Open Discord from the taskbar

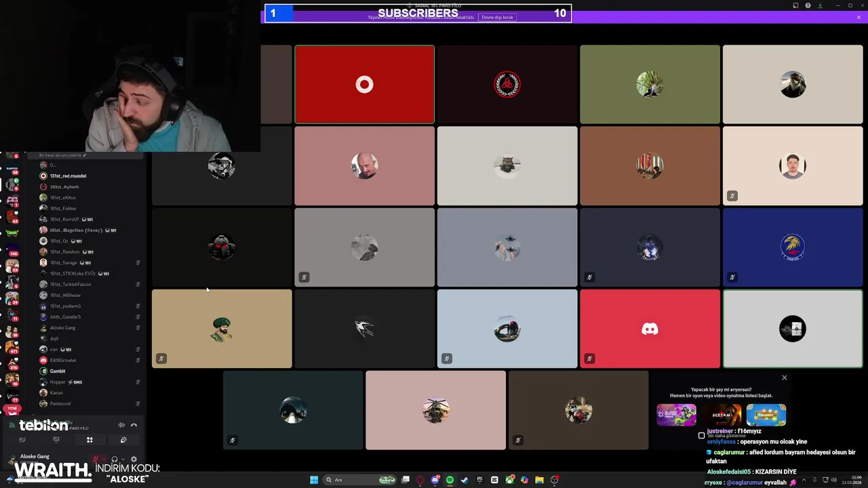click(x=435, y=480)
